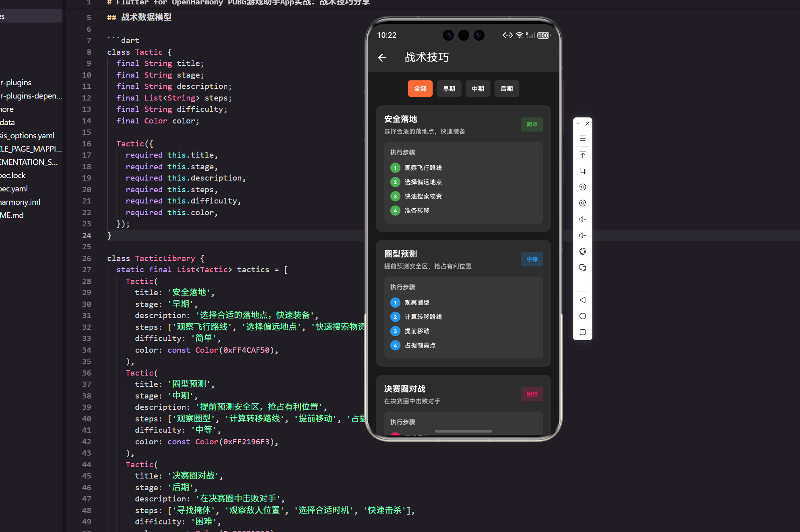Click the back arrow in the 战术技巧 header

[x=382, y=58]
